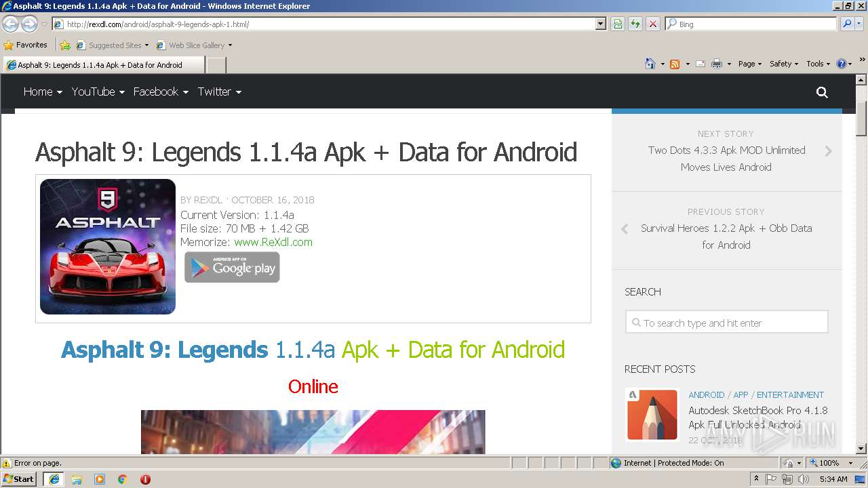
Task: Open the ANDROID category link
Action: [x=707, y=394]
